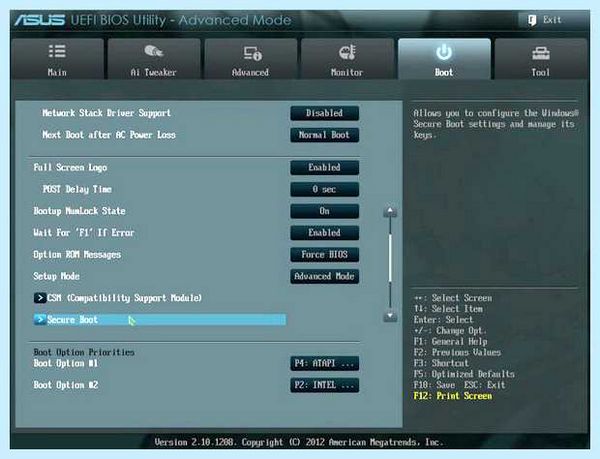Open the Secure Boot submenu
This screenshot has width=600, height=459.
click(x=160, y=319)
